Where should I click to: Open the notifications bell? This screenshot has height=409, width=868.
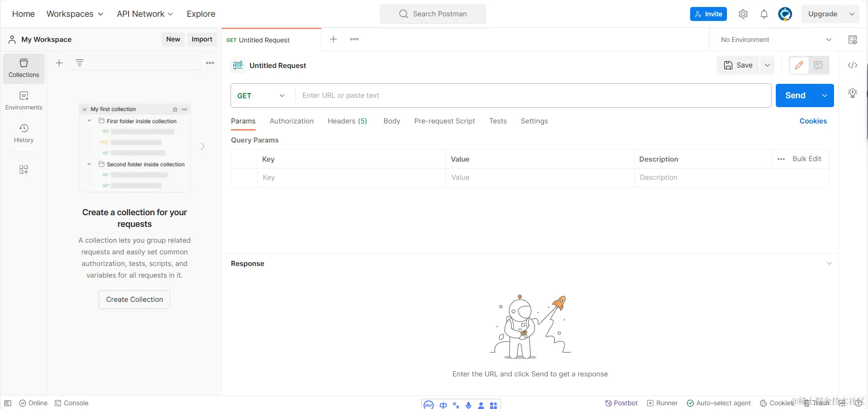764,14
